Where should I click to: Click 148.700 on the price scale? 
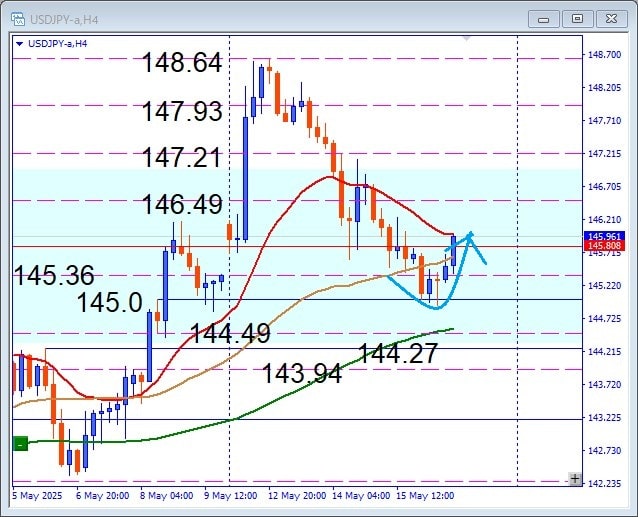tap(605, 55)
